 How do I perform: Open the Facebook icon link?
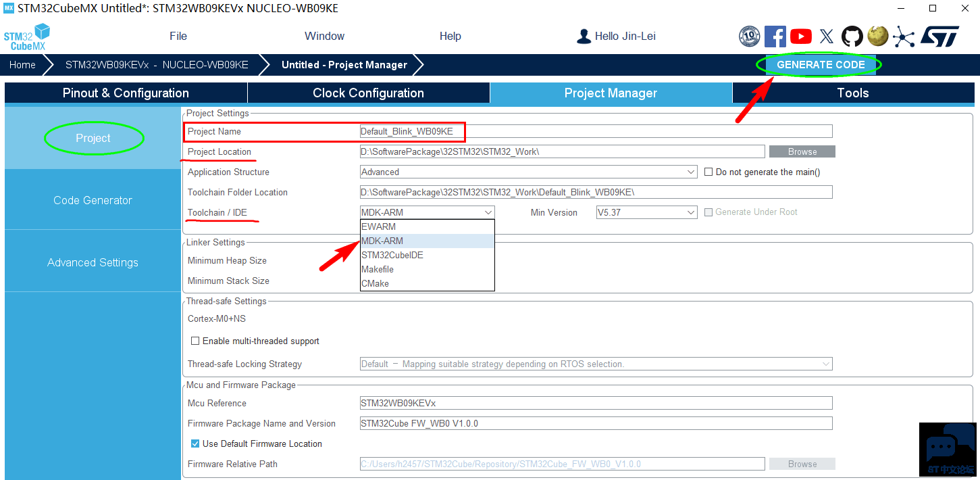775,37
